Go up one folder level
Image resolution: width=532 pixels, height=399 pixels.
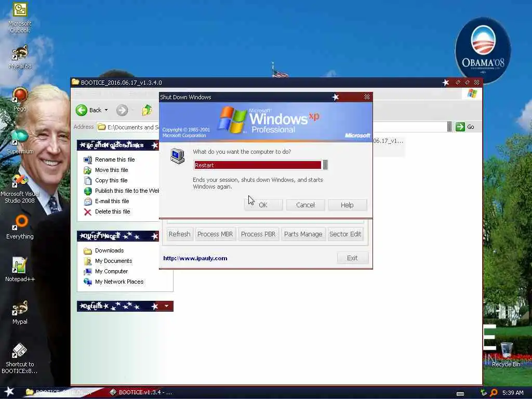147,110
